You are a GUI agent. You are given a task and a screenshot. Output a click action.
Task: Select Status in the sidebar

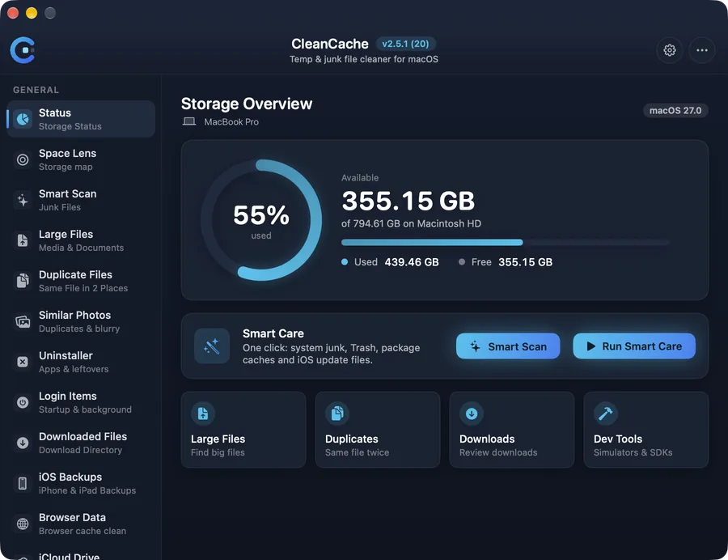click(x=81, y=119)
